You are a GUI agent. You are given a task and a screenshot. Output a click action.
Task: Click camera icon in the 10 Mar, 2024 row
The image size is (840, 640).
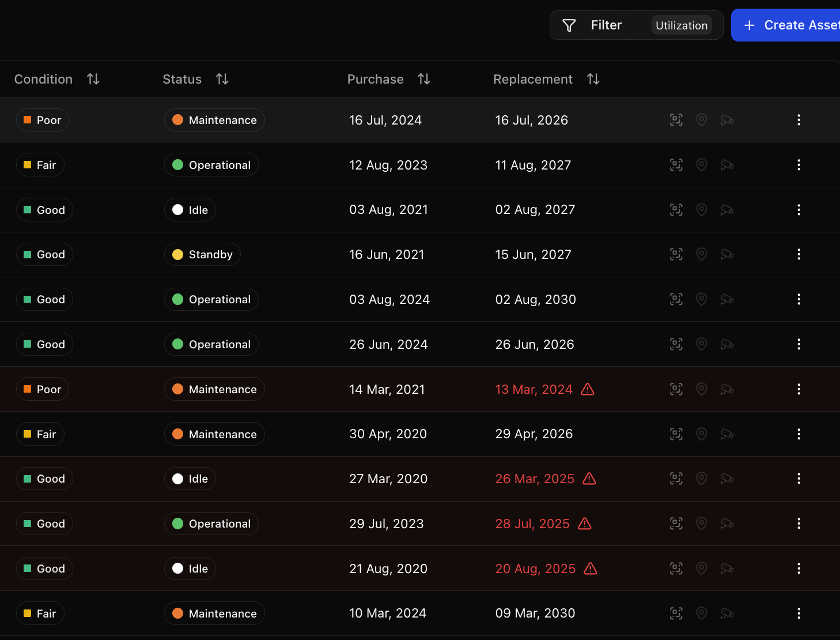727,613
